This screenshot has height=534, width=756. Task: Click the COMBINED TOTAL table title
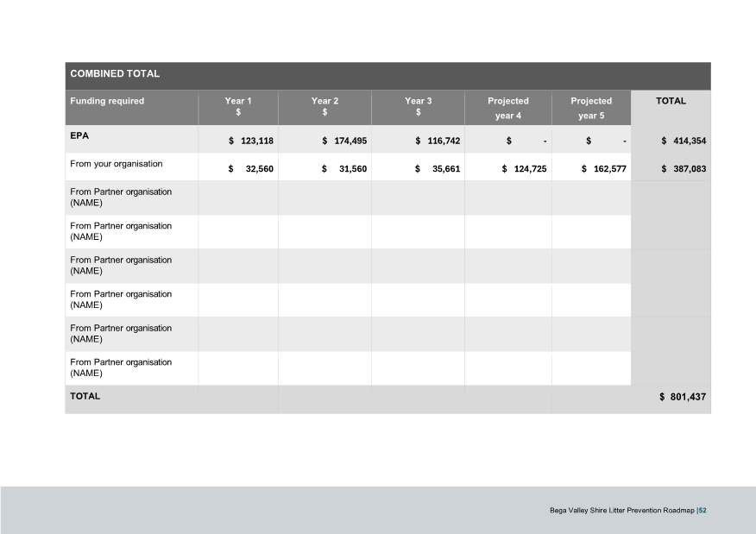coord(114,74)
